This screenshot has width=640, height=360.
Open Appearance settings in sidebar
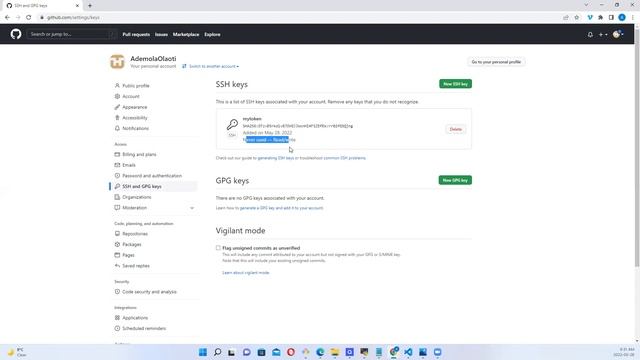(x=135, y=107)
